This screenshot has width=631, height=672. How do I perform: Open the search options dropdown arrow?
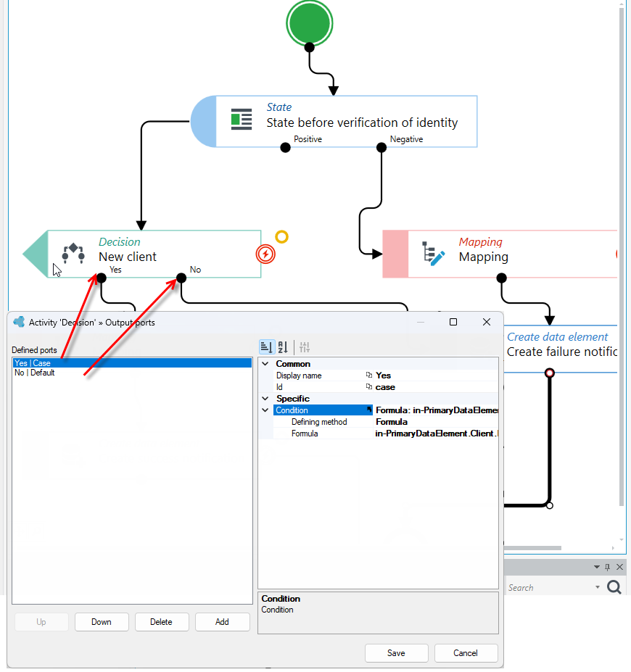(598, 587)
